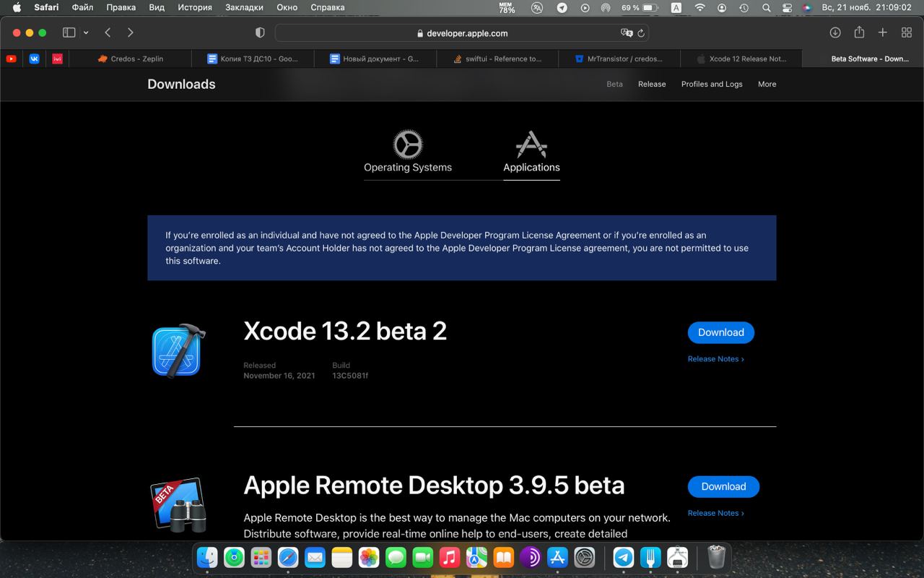Open the Trash in the Dock
924x578 pixels.
click(x=716, y=557)
